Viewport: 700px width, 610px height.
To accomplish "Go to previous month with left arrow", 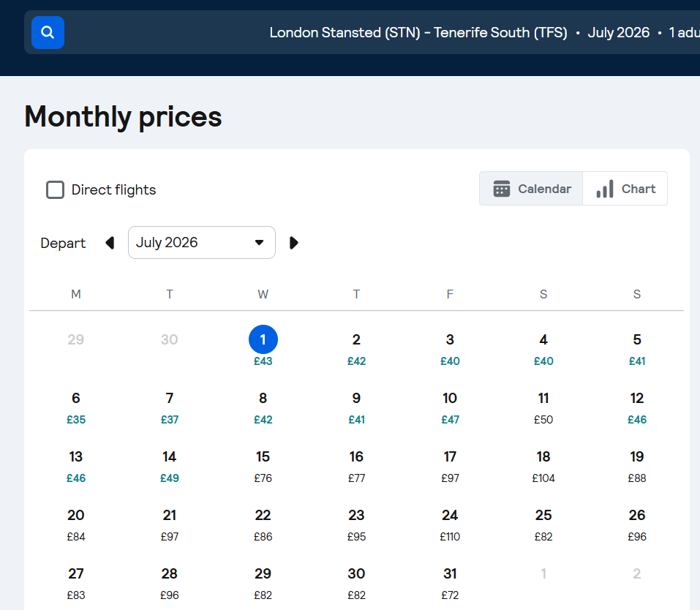I will [110, 243].
